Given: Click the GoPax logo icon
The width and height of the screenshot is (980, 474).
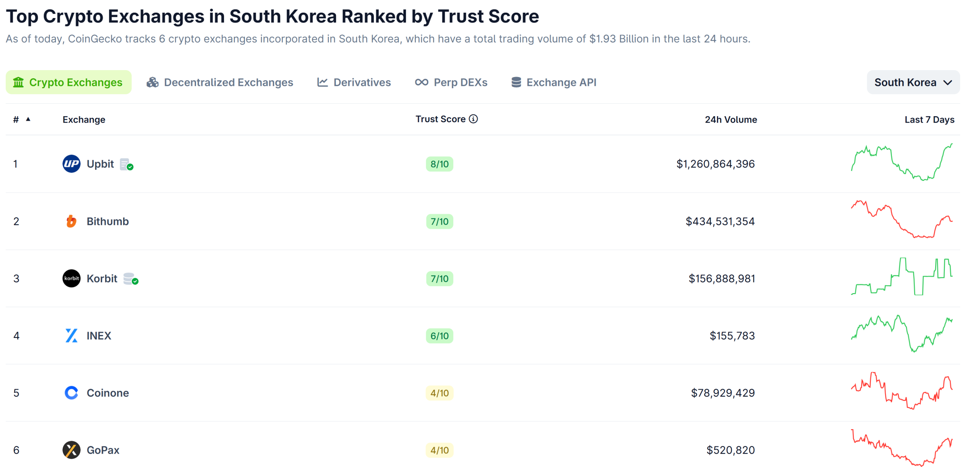Looking at the screenshot, I should [x=71, y=450].
